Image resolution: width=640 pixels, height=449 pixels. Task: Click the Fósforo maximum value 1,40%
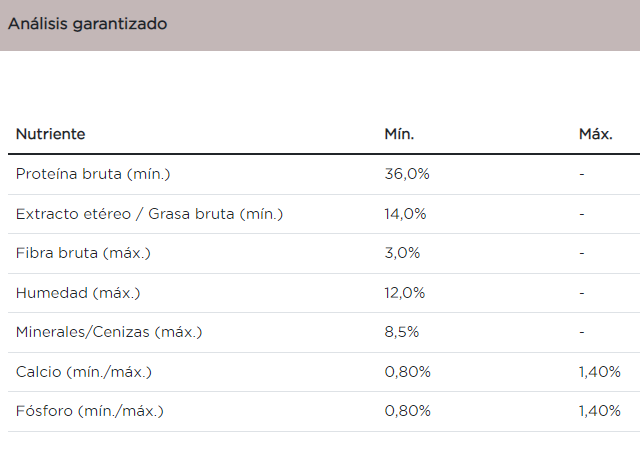[599, 411]
